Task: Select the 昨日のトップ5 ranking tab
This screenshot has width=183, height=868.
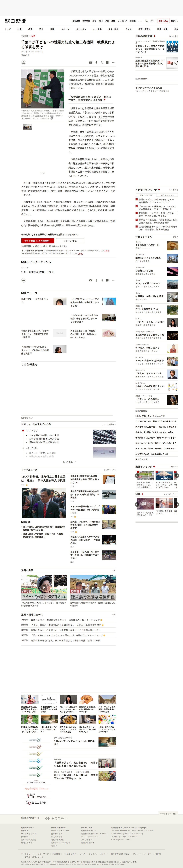Action: tap(167, 195)
